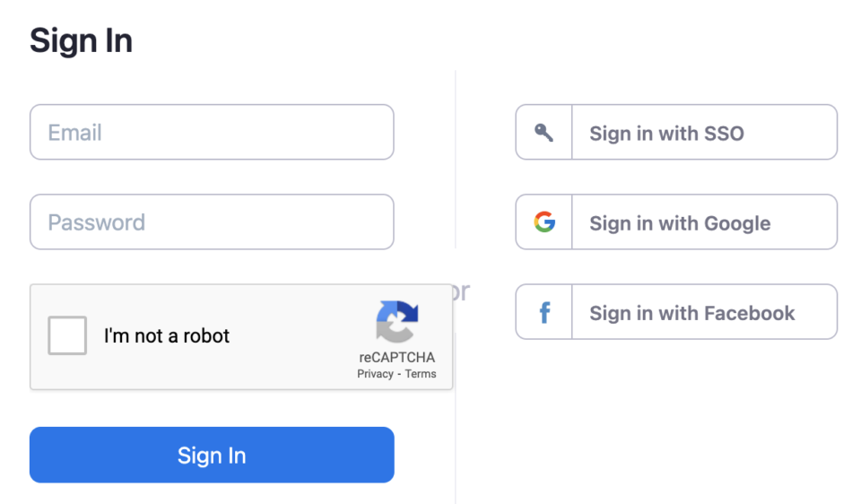Focus the Email input field

[x=212, y=132]
